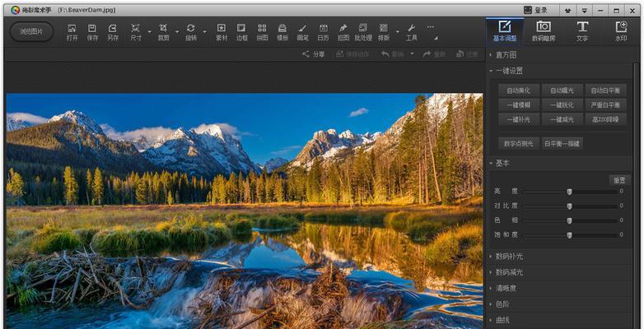
Task: Click the toolbar corner expand arrow
Action: [x=436, y=39]
